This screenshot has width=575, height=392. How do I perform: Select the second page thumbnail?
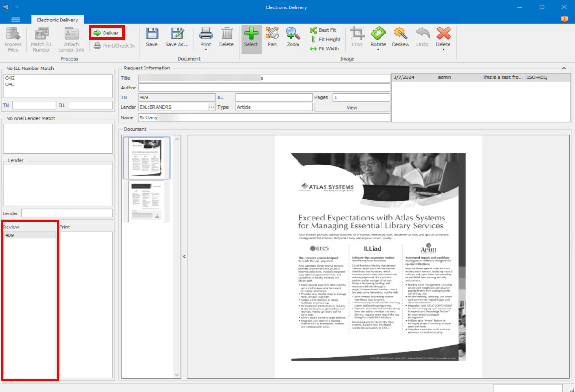pyautogui.click(x=146, y=201)
